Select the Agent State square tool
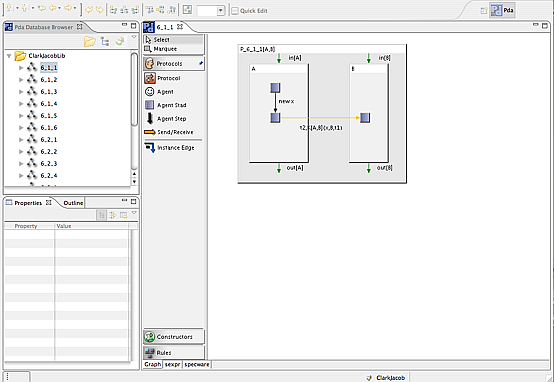Image resolution: width=554 pixels, height=382 pixels. click(165, 105)
